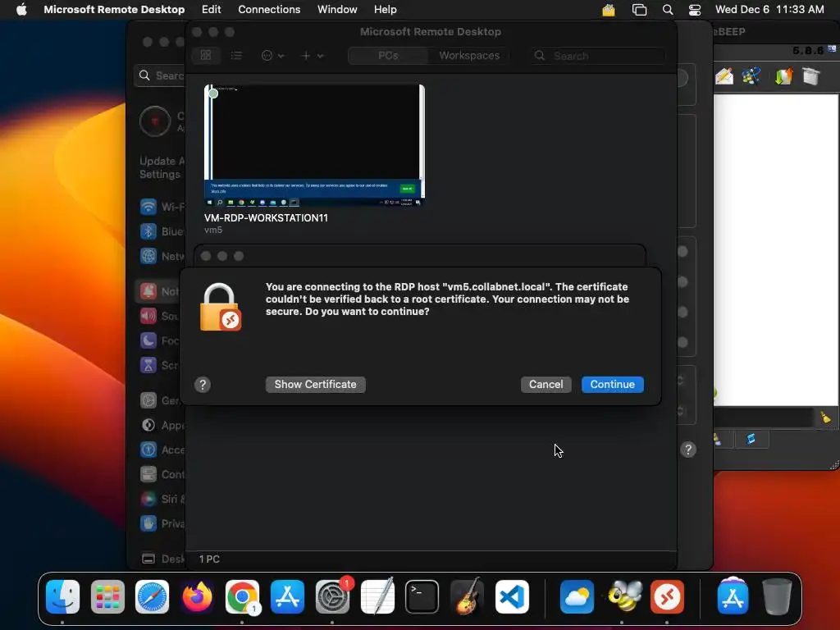This screenshot has height=630, width=840.
Task: Click the date and time in menu bar
Action: tap(769, 10)
